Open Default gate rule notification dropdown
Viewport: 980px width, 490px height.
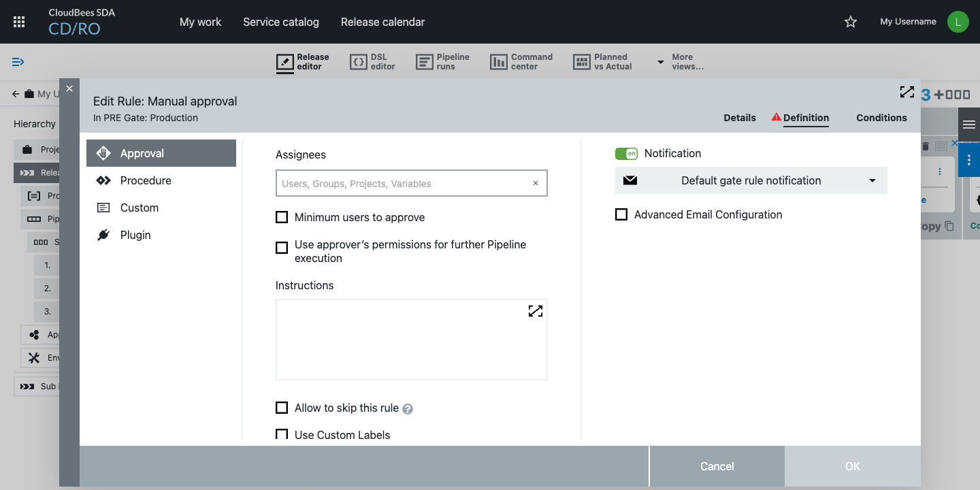(x=751, y=180)
